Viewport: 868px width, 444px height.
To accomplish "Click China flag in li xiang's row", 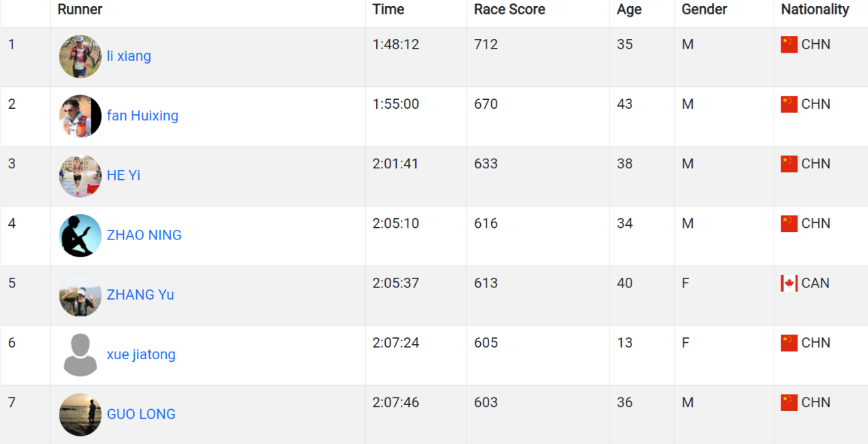I will pyautogui.click(x=789, y=44).
